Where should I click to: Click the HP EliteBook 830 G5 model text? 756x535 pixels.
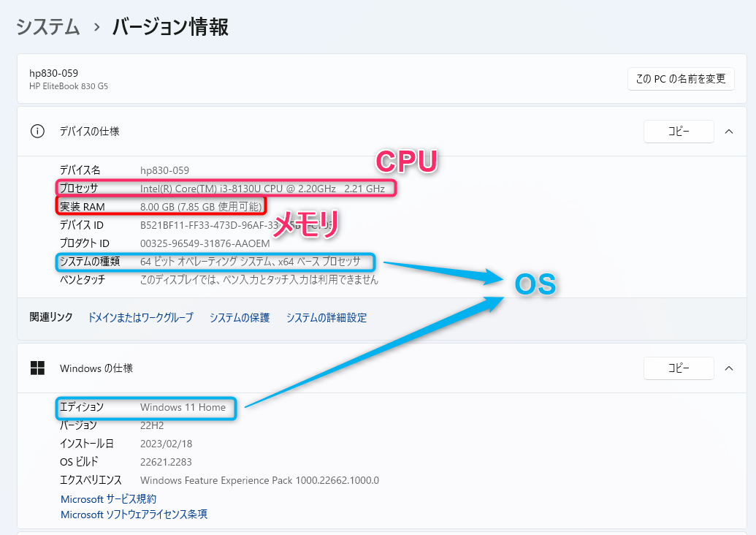[x=69, y=86]
